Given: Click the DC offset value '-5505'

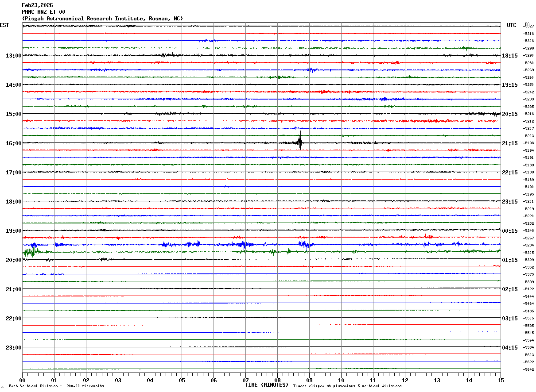Looking at the screenshot, I should pyautogui.click(x=528, y=318).
